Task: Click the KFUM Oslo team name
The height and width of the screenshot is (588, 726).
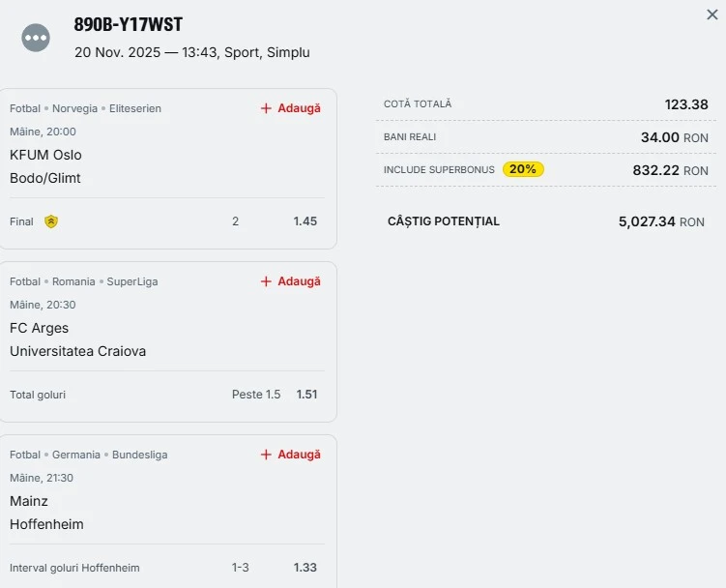Action: click(x=45, y=155)
